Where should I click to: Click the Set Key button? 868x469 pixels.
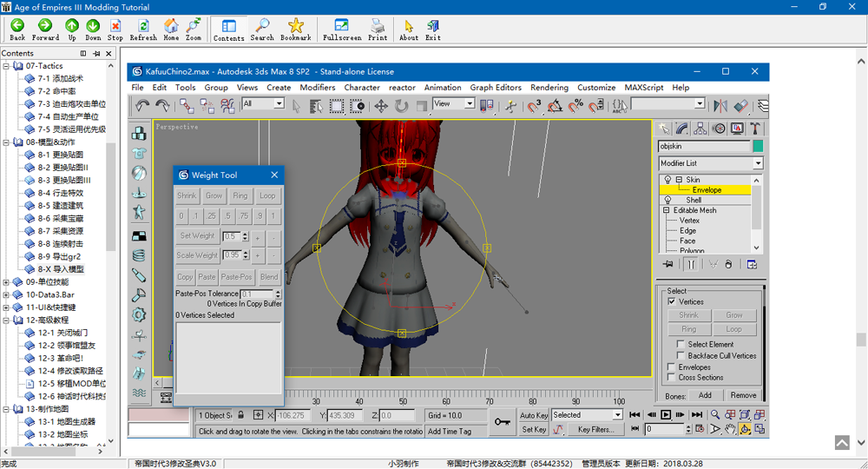point(534,429)
